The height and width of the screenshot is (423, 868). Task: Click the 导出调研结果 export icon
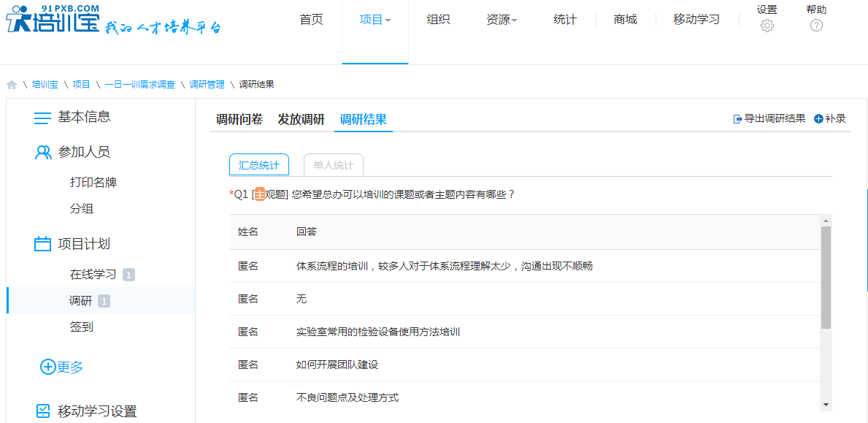(737, 119)
